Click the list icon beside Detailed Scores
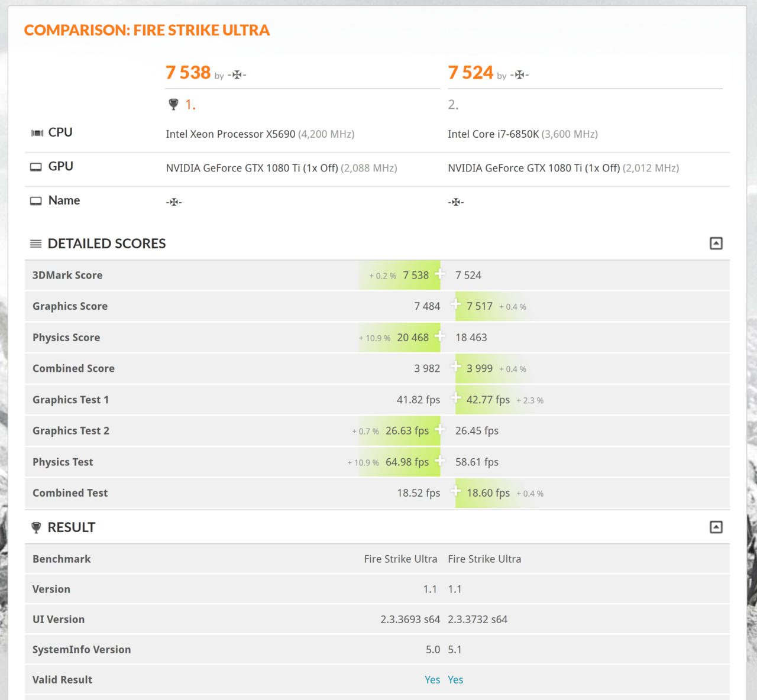This screenshot has width=757, height=700. 36,244
